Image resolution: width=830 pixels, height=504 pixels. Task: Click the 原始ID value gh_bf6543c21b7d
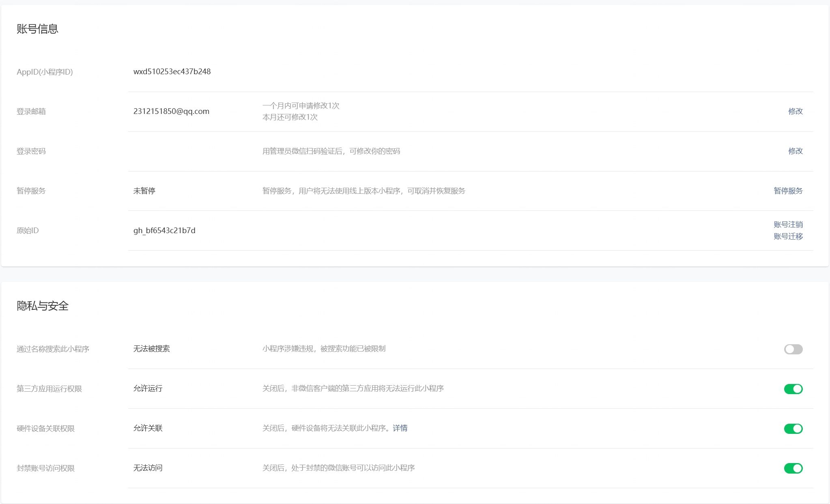coord(164,230)
